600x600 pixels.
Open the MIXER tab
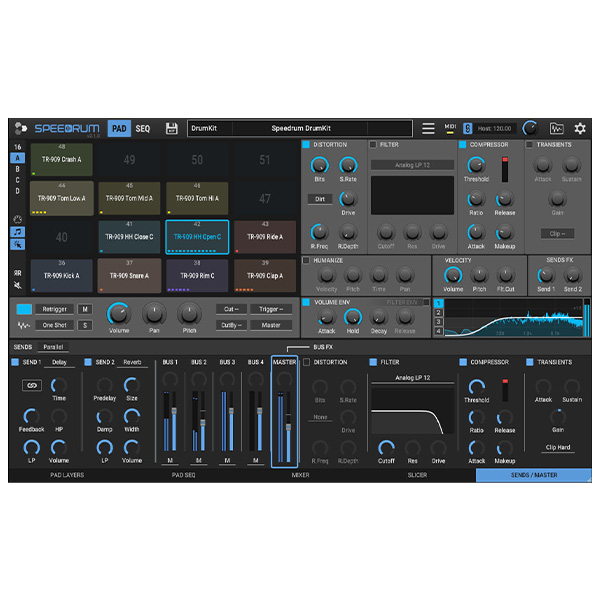(x=300, y=475)
